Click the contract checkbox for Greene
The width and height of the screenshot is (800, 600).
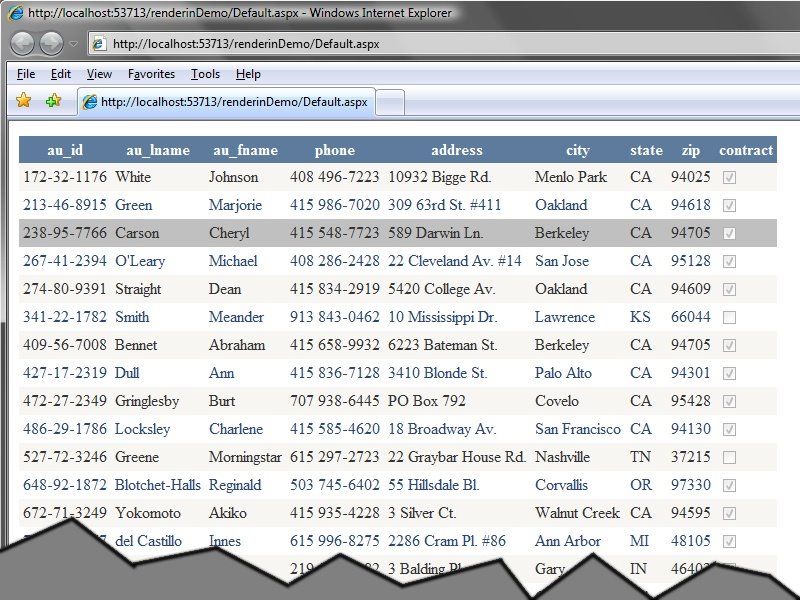tap(730, 457)
